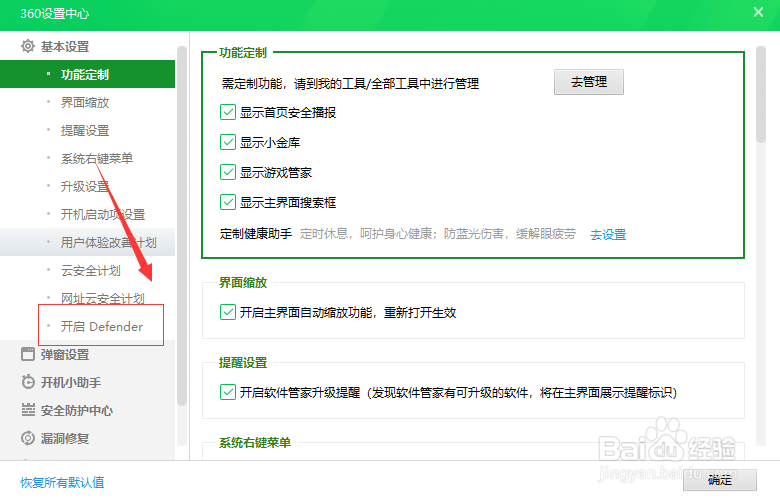
Task: Click the sidebar vertical scrollbar
Action: pos(182,226)
